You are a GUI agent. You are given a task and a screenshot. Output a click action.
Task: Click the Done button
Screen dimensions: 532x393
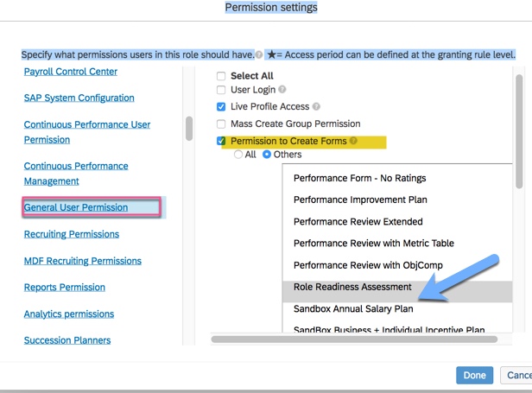(x=474, y=375)
